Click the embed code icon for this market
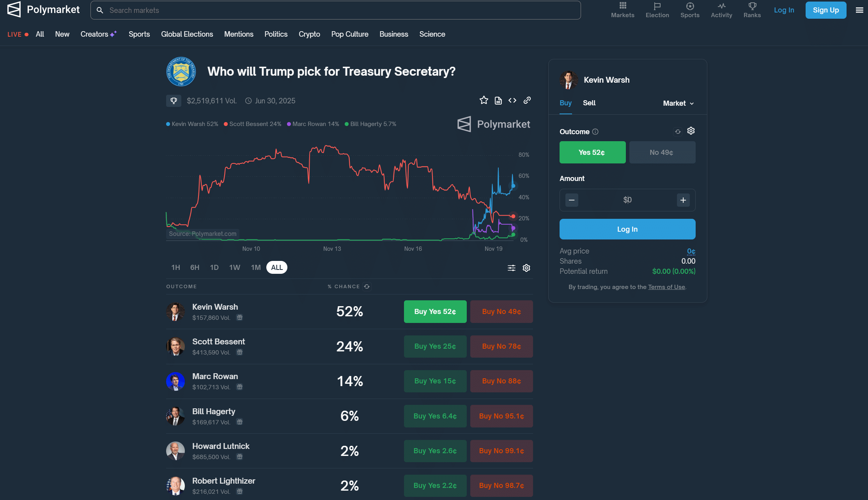Image resolution: width=868 pixels, height=500 pixels. tap(512, 100)
